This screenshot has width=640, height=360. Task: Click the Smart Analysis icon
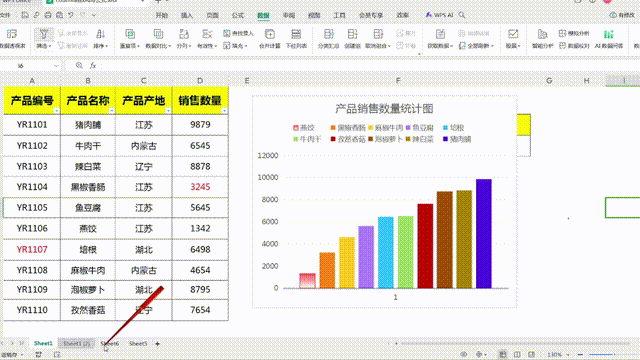tap(542, 34)
